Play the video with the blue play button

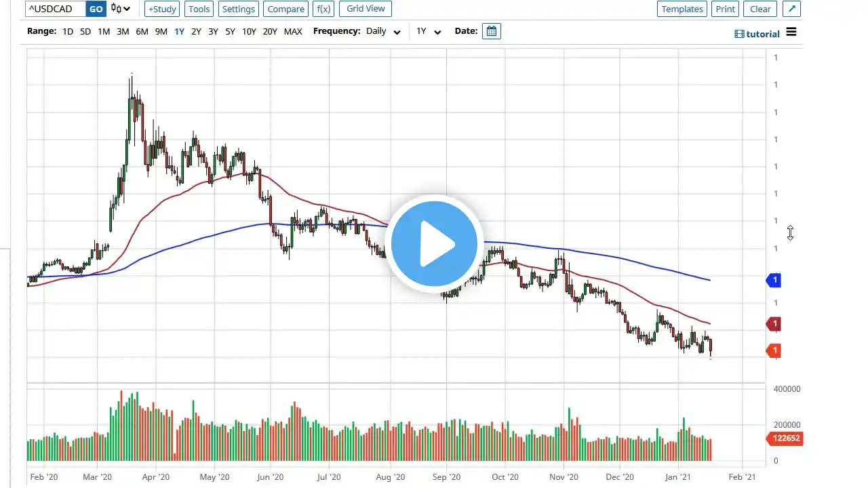(434, 244)
